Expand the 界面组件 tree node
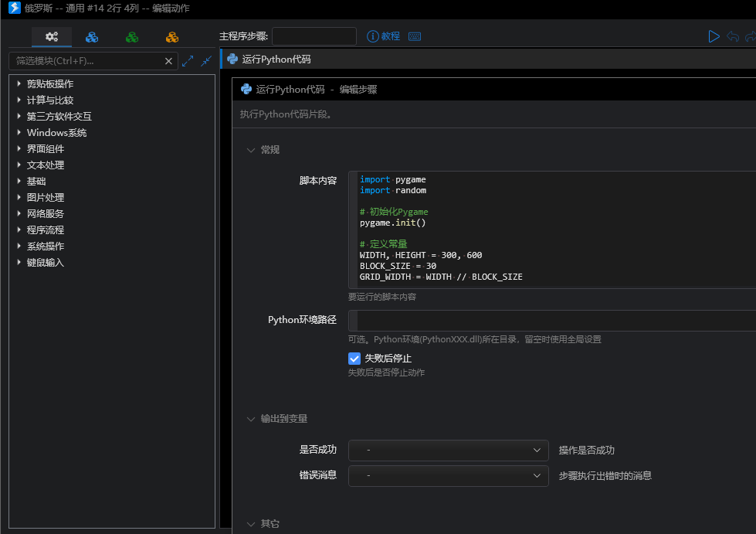The height and width of the screenshot is (534, 756). click(x=19, y=148)
